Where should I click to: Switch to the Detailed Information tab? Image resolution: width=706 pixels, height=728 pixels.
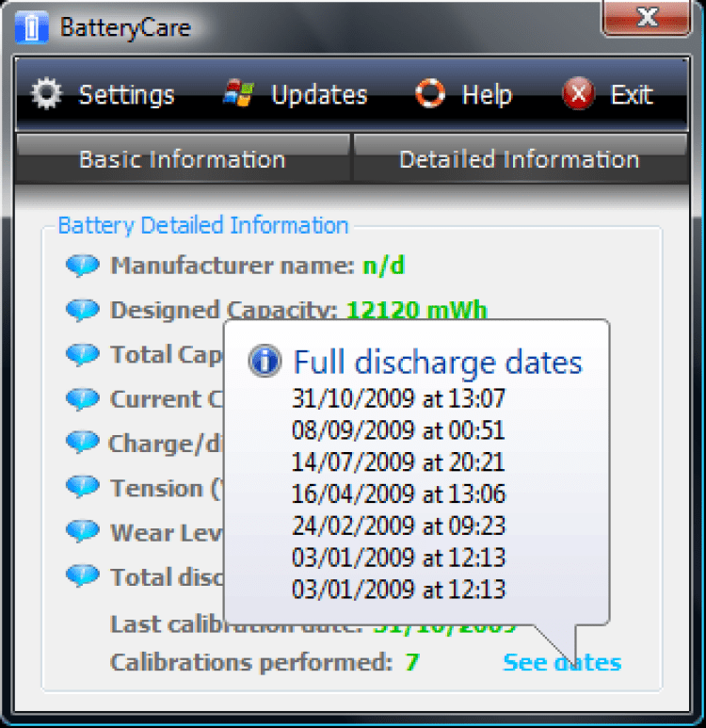pyautogui.click(x=520, y=158)
